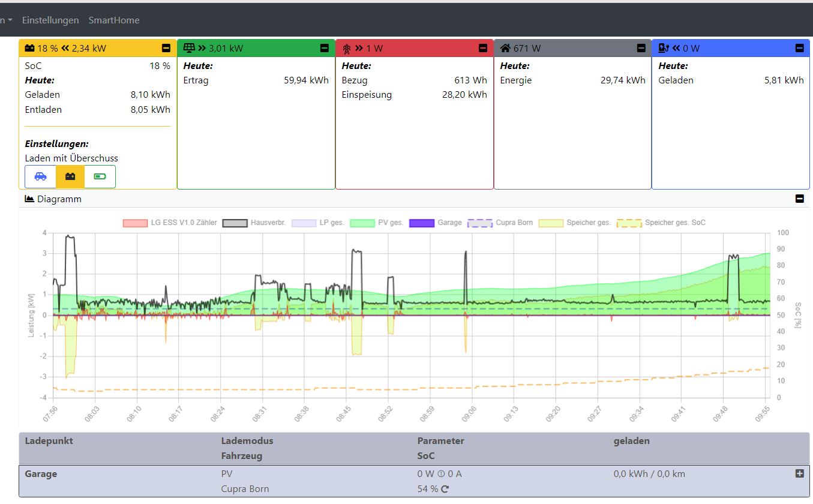The height and width of the screenshot is (504, 813).
Task: Collapse the charge point 0 W card
Action: 799,48
